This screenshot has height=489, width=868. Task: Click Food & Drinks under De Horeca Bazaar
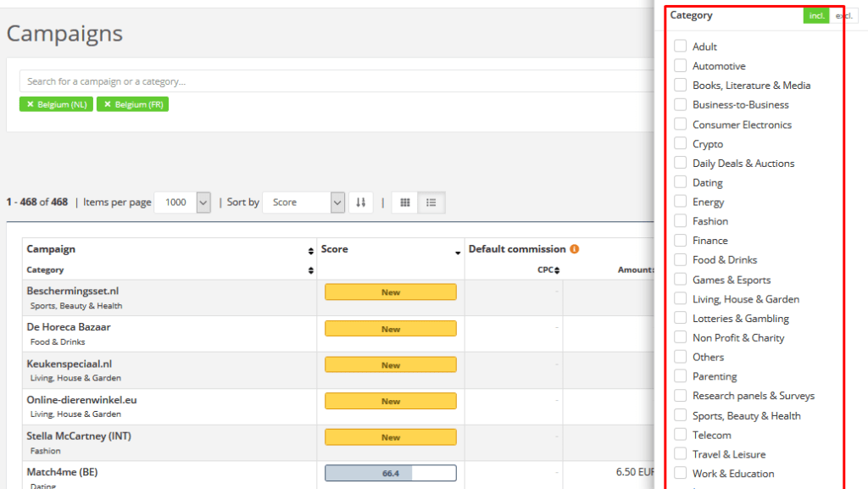coord(58,342)
